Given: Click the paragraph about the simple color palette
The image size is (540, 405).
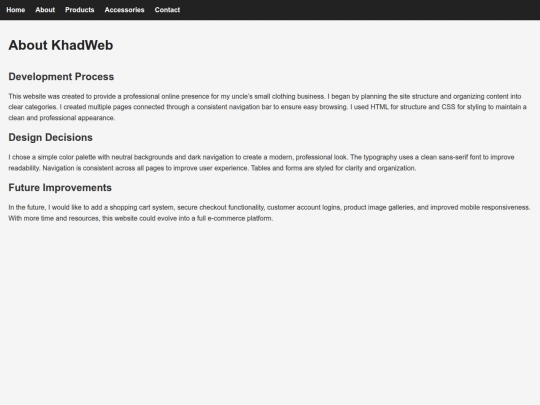Looking at the screenshot, I should click(x=261, y=163).
